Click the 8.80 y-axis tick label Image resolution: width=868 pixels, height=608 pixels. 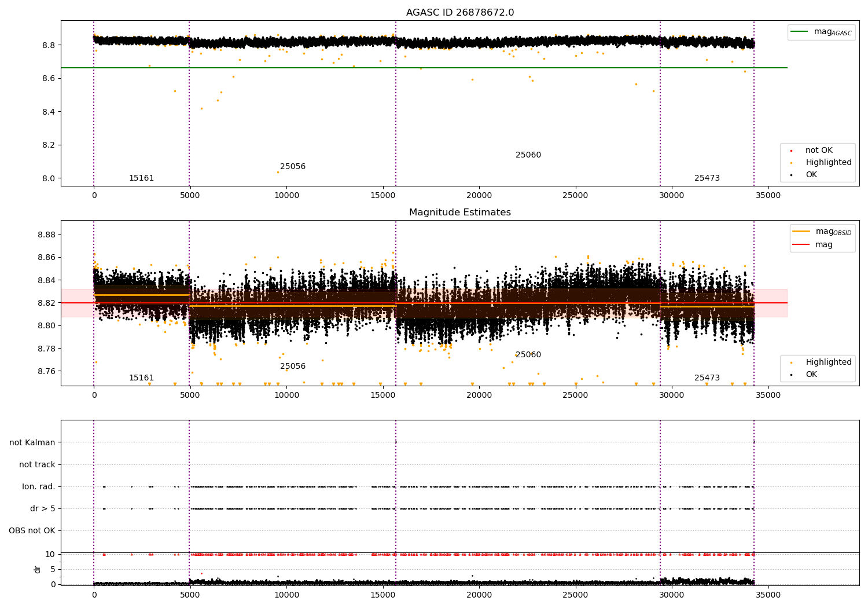tap(46, 325)
